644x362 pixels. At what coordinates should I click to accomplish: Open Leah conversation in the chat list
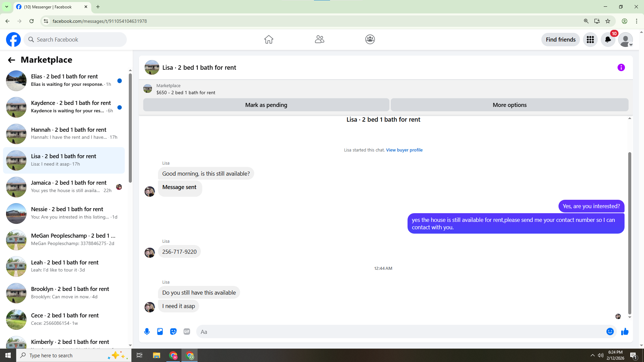[x=64, y=266]
